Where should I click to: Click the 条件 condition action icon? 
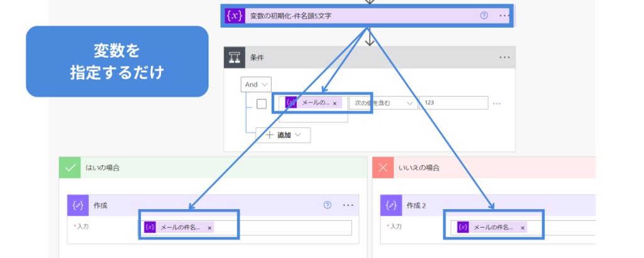coord(235,57)
